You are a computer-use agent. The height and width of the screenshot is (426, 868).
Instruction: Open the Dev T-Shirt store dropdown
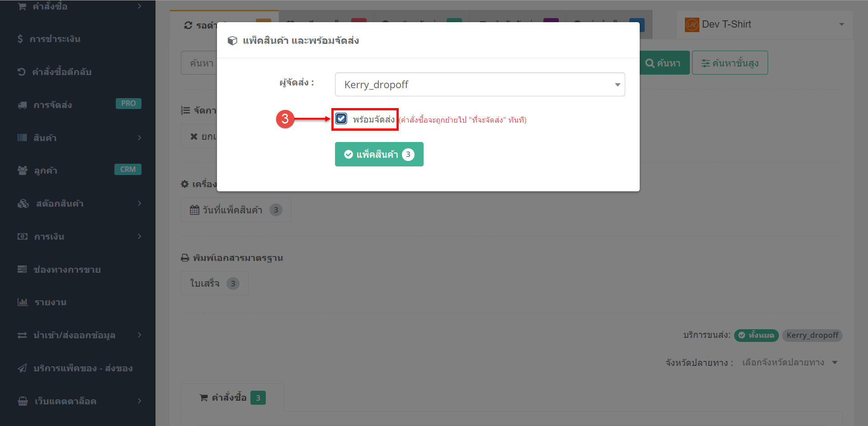tap(765, 24)
